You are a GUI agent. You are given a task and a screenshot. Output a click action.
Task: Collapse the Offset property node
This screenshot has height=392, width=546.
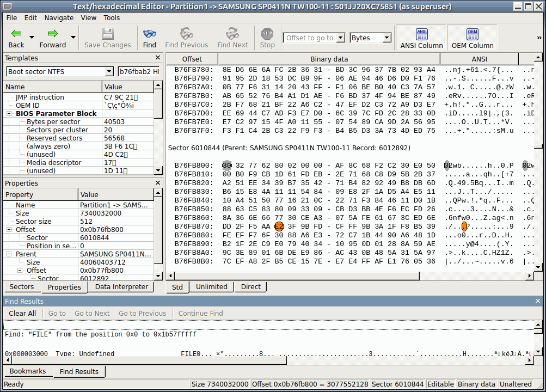tap(9, 229)
